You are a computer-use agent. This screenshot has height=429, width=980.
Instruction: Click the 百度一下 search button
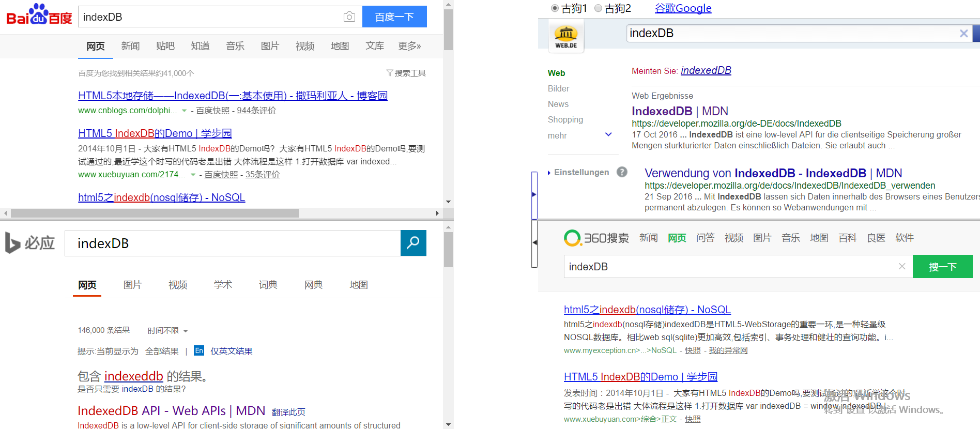pos(394,17)
